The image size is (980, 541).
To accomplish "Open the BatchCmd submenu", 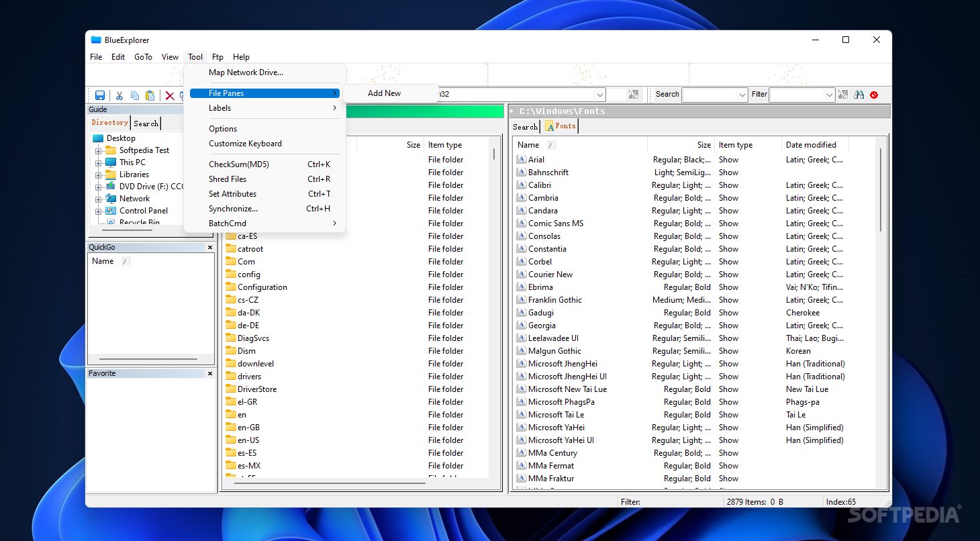I will click(264, 224).
